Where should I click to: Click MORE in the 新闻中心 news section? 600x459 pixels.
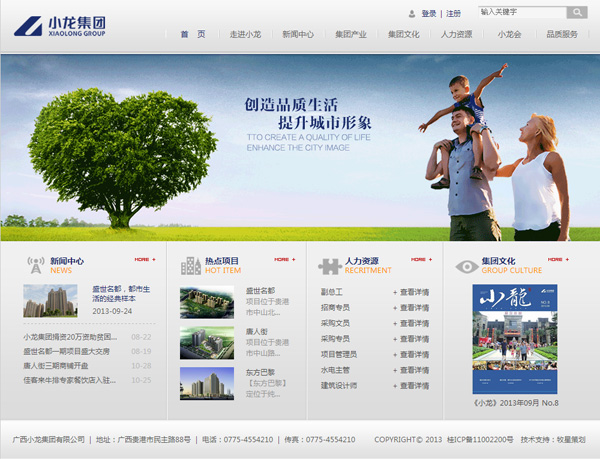(145, 259)
